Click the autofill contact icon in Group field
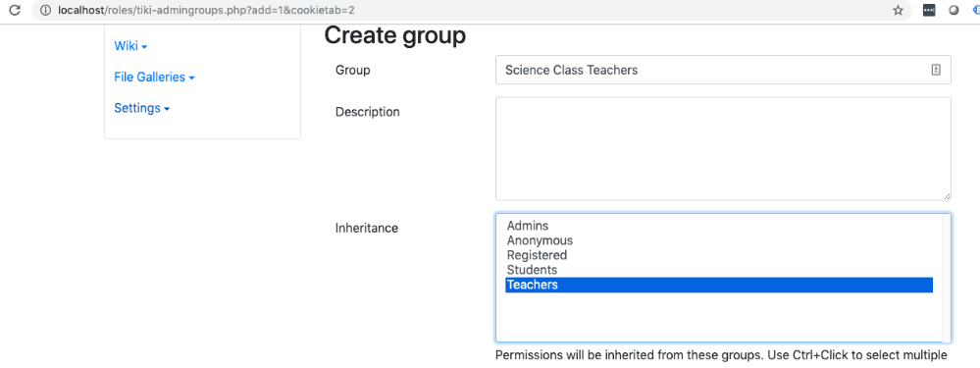 (x=936, y=70)
